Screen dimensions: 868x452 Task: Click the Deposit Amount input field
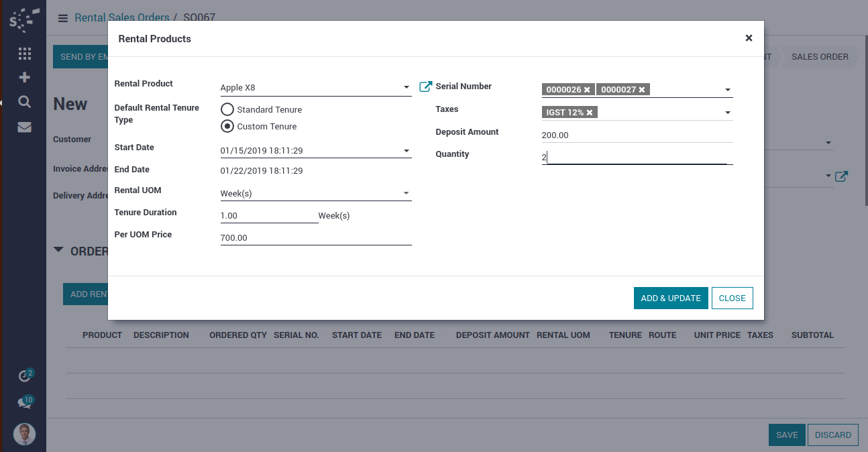pos(636,135)
